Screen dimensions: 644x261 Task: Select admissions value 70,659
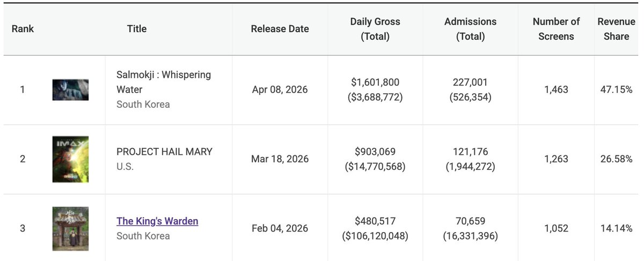pos(471,221)
